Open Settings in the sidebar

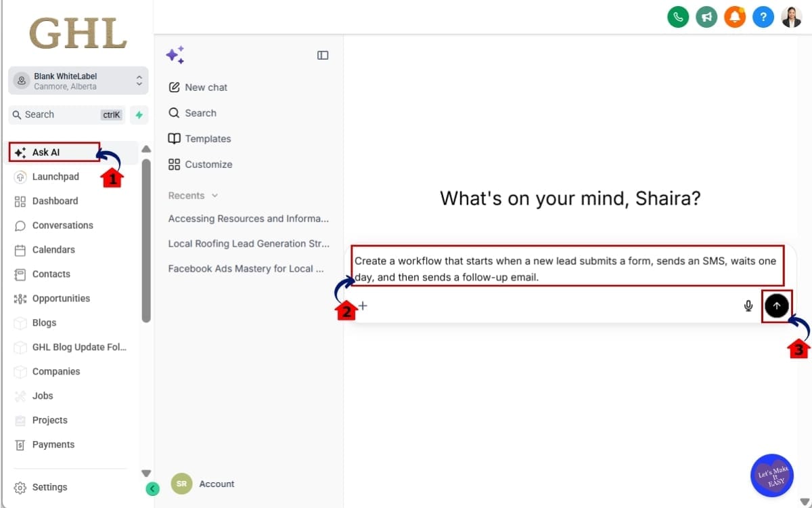[x=49, y=488]
